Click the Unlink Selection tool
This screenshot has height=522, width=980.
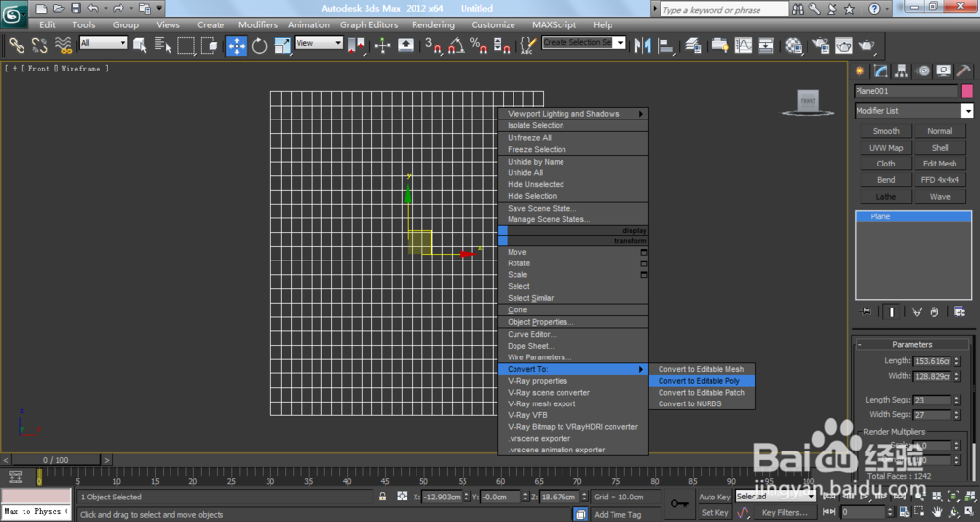tap(40, 46)
